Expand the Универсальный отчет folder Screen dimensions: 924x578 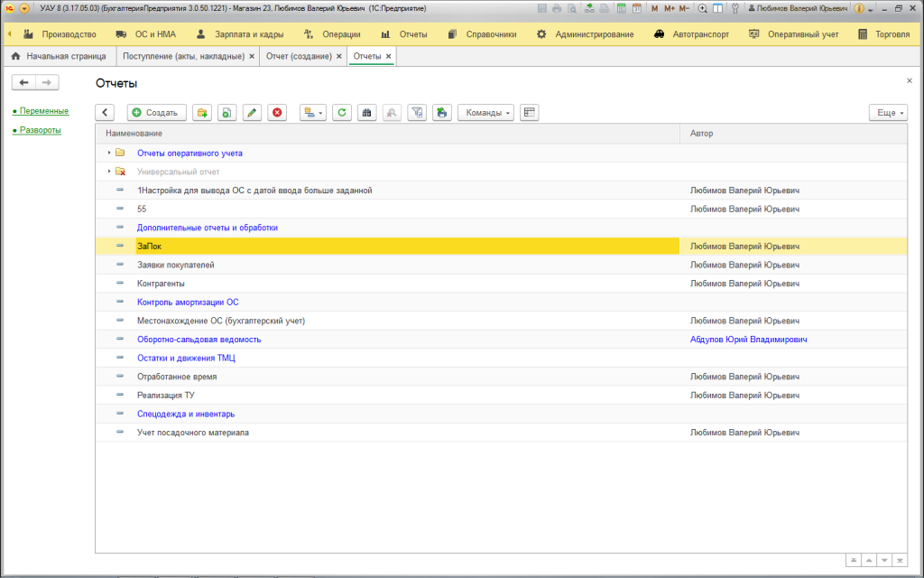pos(109,172)
